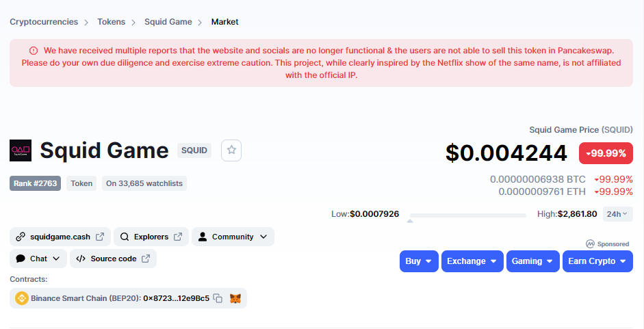Go to Tokens breadcrumb

[x=111, y=22]
